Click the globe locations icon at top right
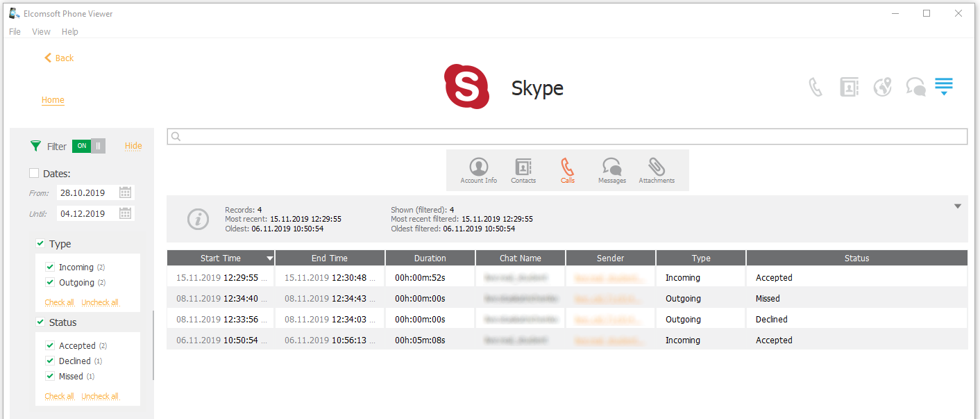Screen dimensions: 980x419 (x=882, y=87)
